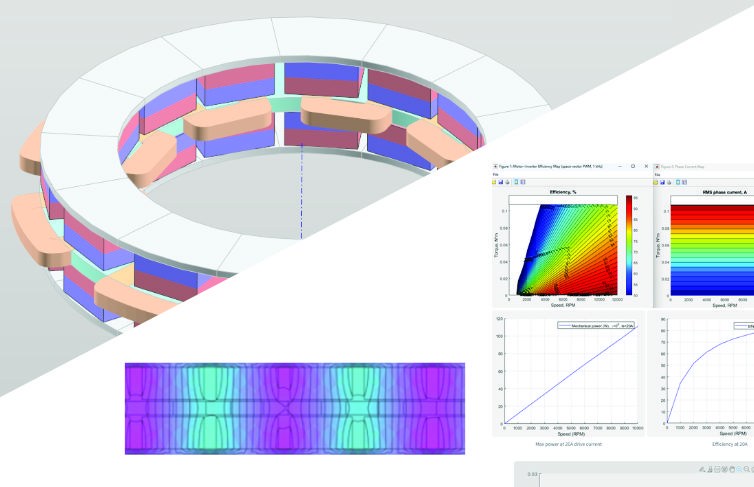The height and width of the screenshot is (487, 754).
Task: Click the New Figure icon in Figure 1 toolbar
Action: tap(494, 182)
